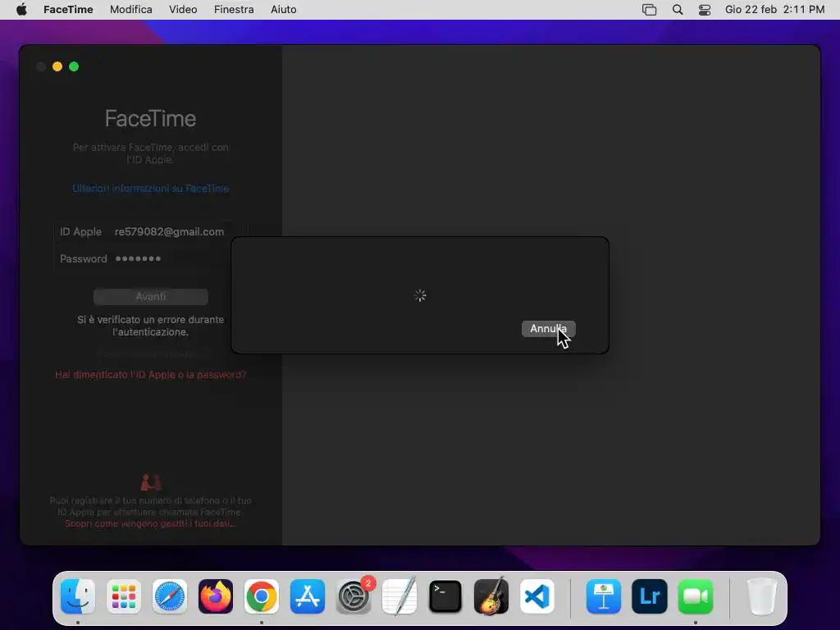Open System Preferences from the Dock

(354, 596)
